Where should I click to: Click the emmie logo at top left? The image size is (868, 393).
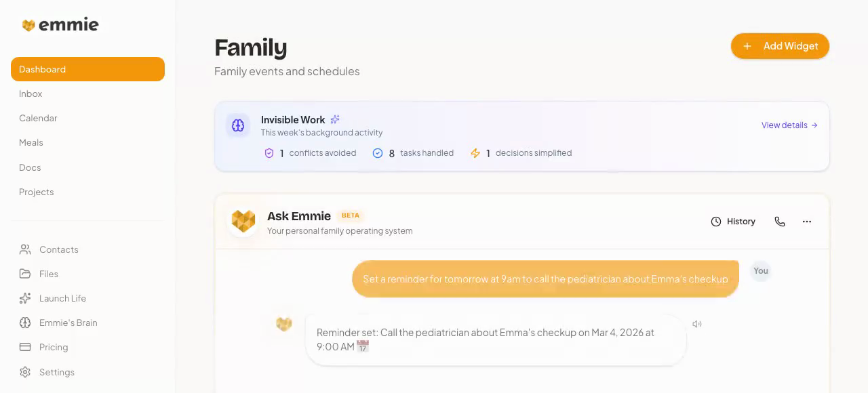[60, 25]
